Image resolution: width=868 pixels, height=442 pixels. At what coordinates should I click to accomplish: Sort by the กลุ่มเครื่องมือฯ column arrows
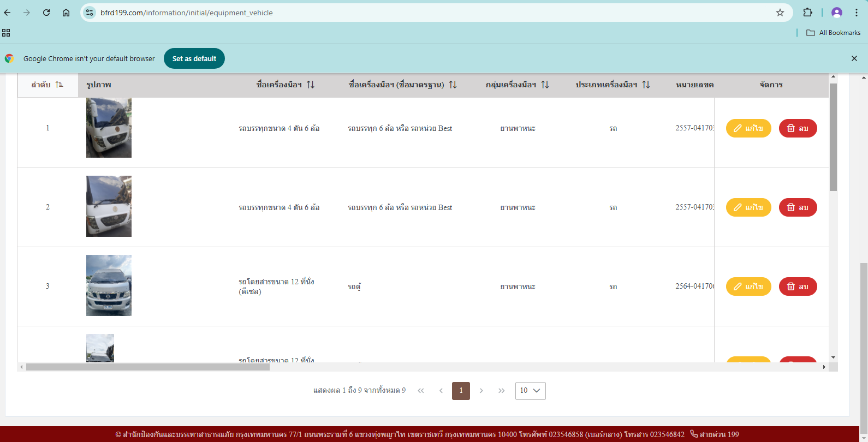(x=545, y=85)
